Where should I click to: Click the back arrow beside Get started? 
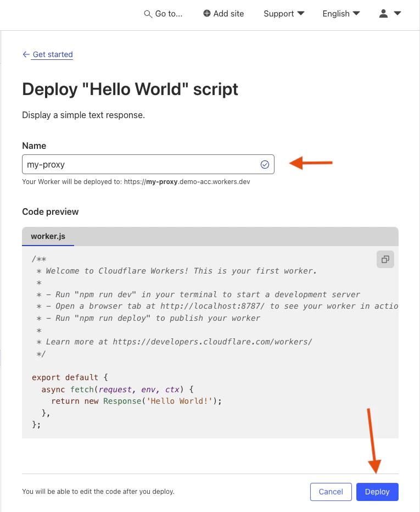(26, 54)
